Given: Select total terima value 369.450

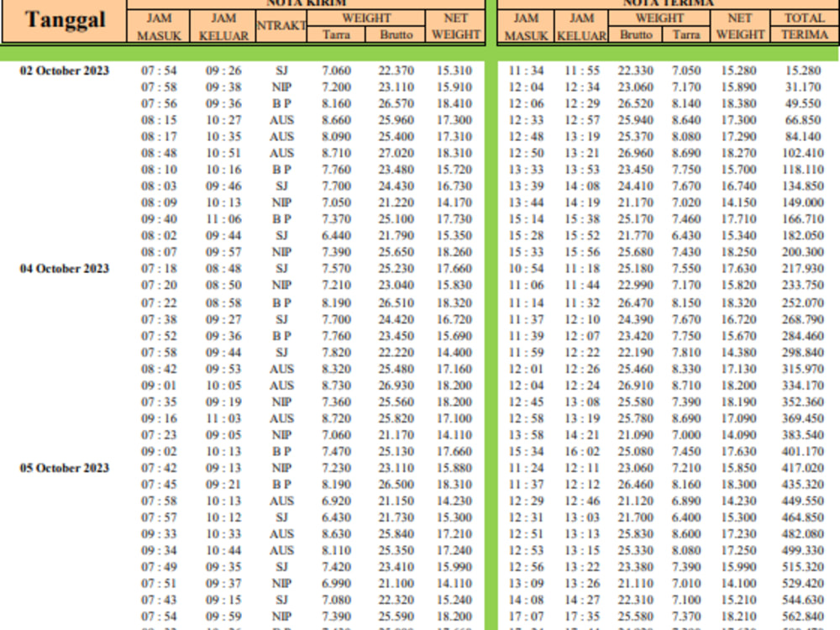Looking at the screenshot, I should [803, 418].
